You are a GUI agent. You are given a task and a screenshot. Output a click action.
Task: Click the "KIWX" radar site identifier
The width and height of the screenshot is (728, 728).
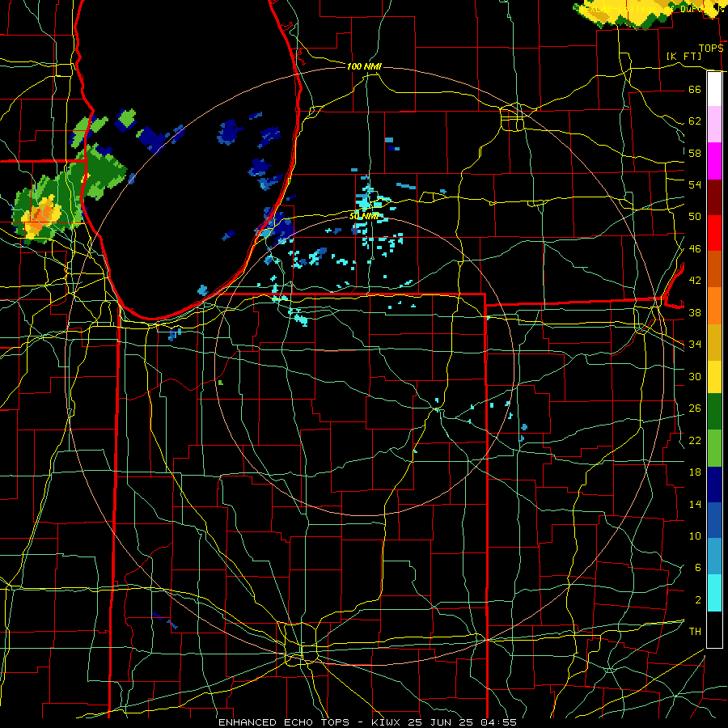coord(387,722)
